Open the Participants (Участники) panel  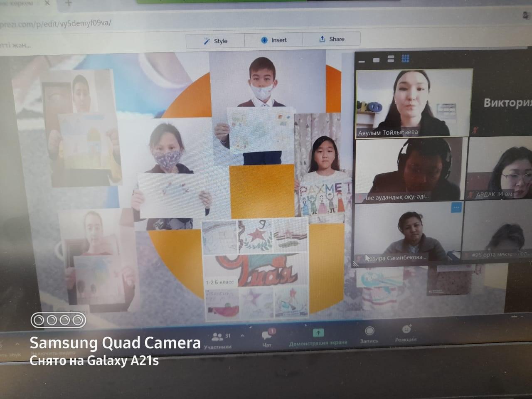(x=218, y=340)
